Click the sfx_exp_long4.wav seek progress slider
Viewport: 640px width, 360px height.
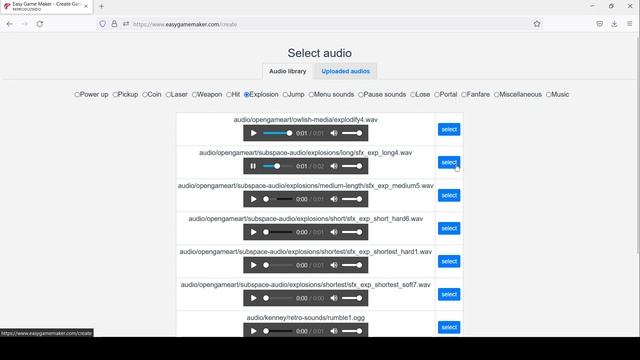(x=278, y=166)
